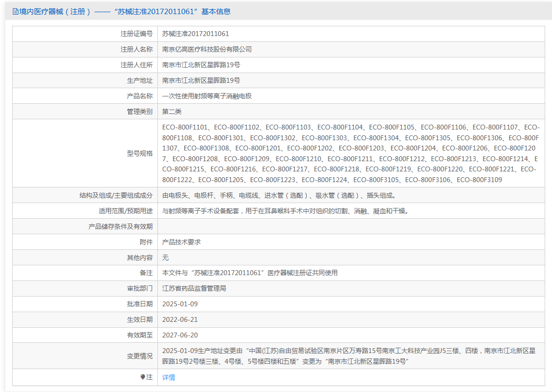Open the 详情 link
The image size is (552, 392).
(x=169, y=377)
